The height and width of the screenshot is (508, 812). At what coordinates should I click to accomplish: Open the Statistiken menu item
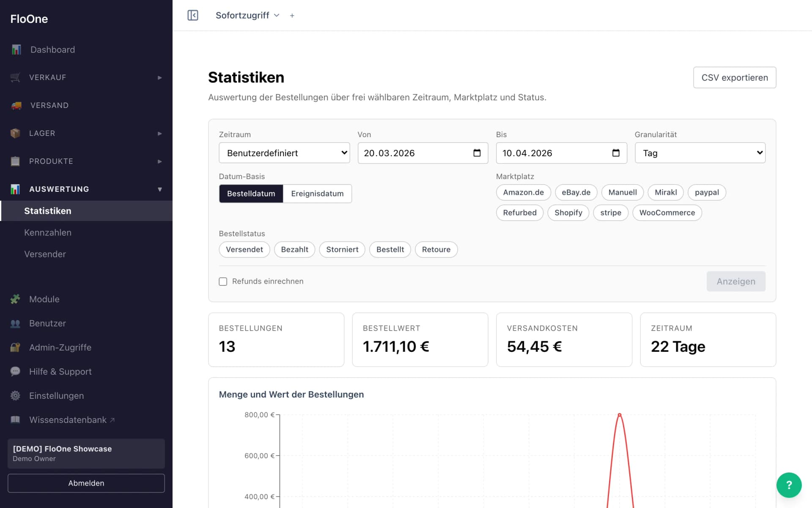coord(86,211)
